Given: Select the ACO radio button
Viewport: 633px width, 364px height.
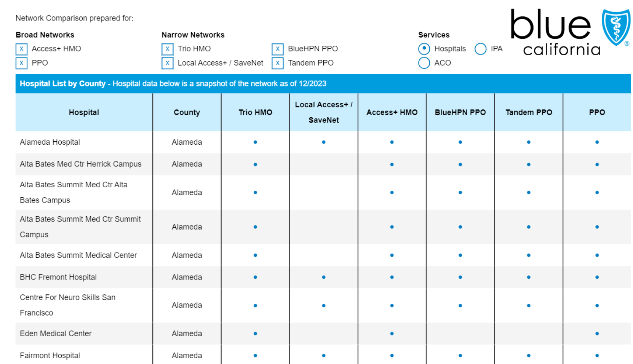Looking at the screenshot, I should 424,63.
